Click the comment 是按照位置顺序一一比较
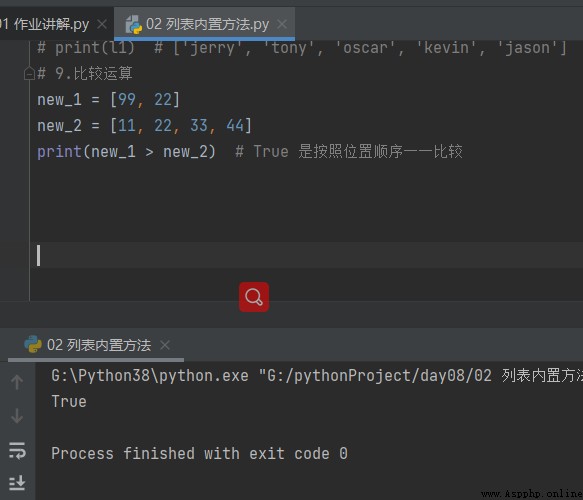Viewport: 583px width, 500px height. tap(380, 152)
